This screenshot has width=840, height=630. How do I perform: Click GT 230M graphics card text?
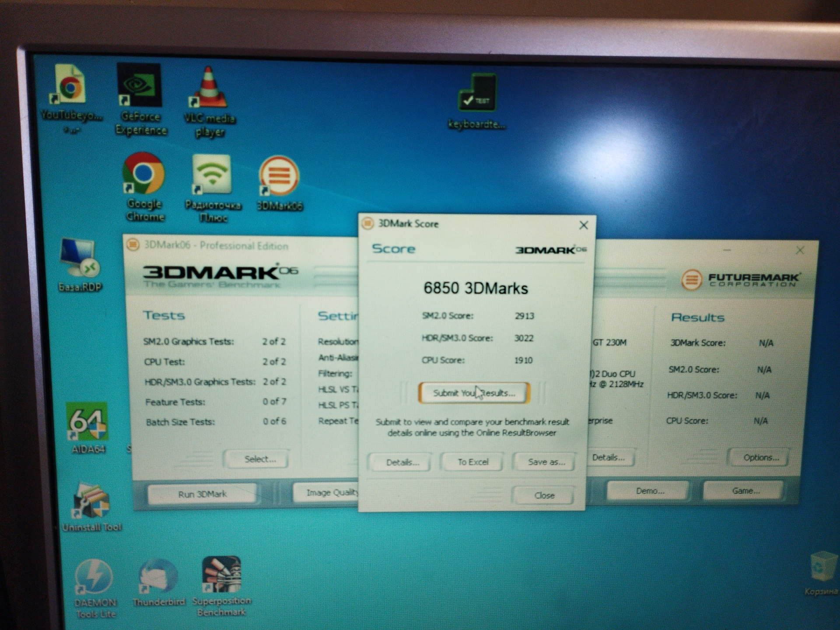coord(609,343)
